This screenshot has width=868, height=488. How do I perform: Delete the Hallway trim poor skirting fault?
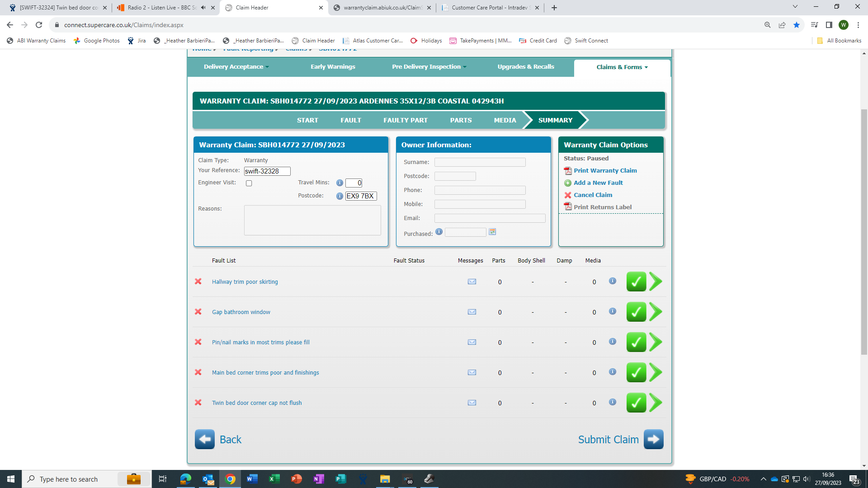198,282
